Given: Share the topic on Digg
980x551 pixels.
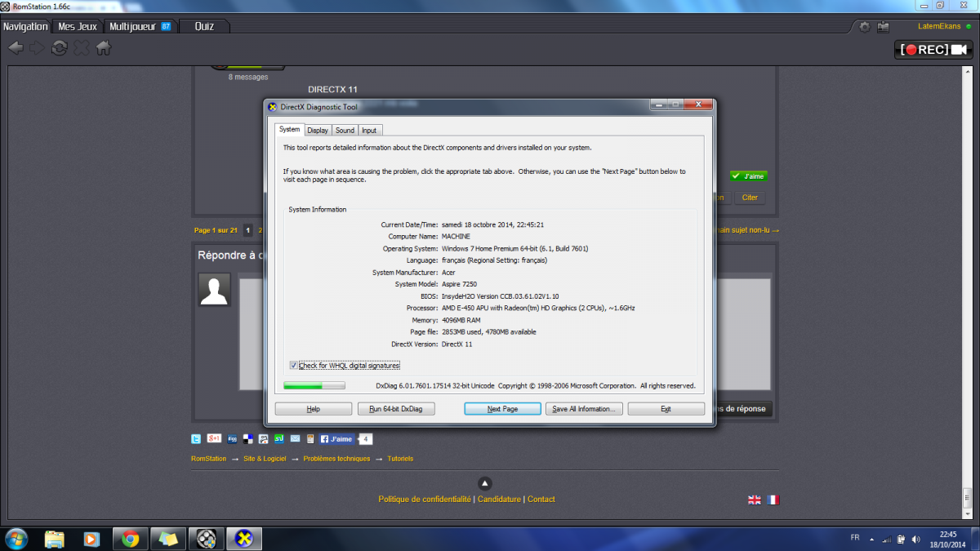Looking at the screenshot, I should point(233,438).
